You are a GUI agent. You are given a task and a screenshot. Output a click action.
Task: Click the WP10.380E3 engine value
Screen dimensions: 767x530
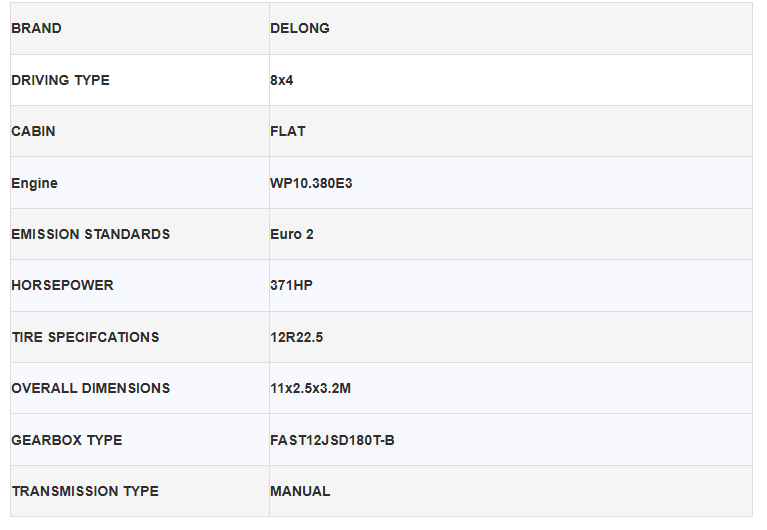coord(311,183)
